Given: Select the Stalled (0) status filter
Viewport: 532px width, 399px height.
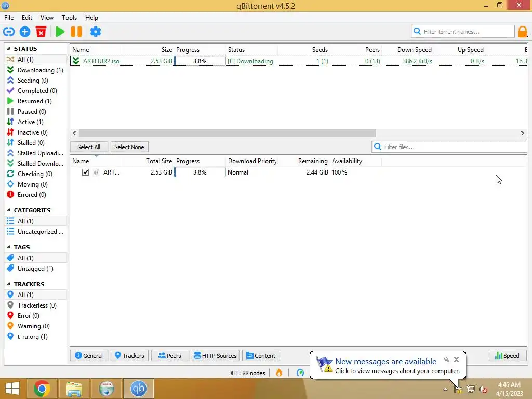Looking at the screenshot, I should click(x=35, y=143).
